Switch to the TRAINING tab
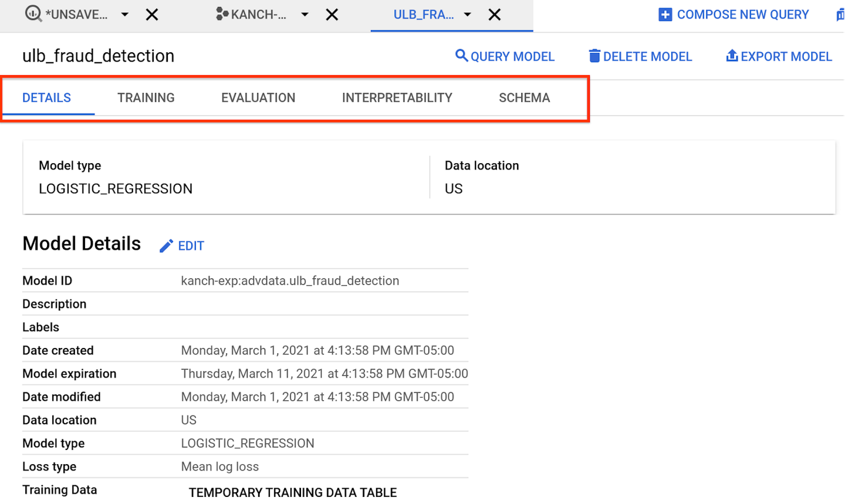Viewport: 845px width, 504px height. point(146,97)
